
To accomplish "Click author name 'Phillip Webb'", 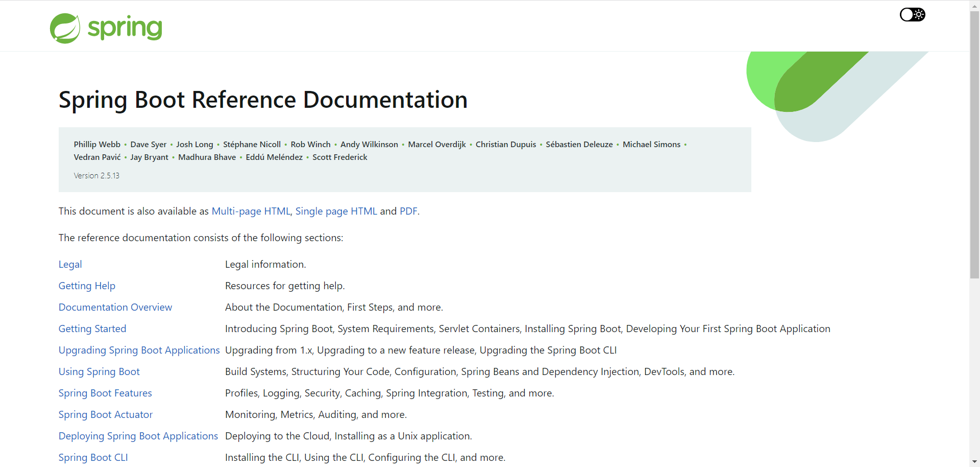I will coord(97,144).
